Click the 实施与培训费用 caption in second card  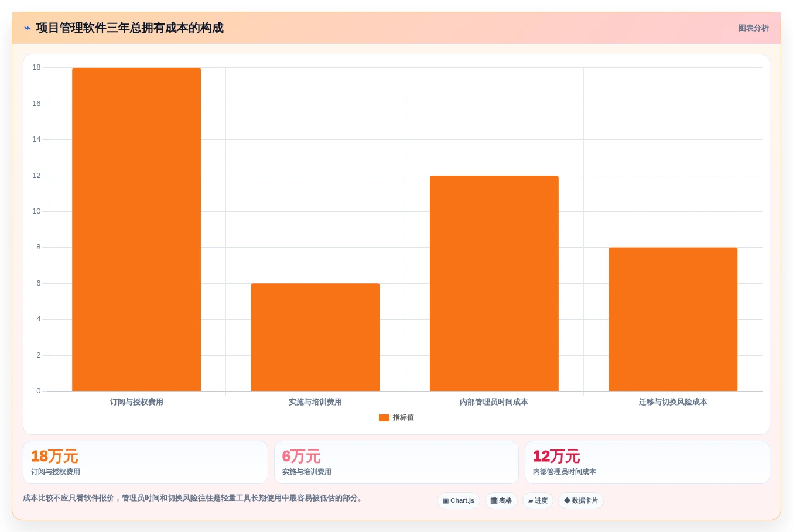click(x=306, y=472)
